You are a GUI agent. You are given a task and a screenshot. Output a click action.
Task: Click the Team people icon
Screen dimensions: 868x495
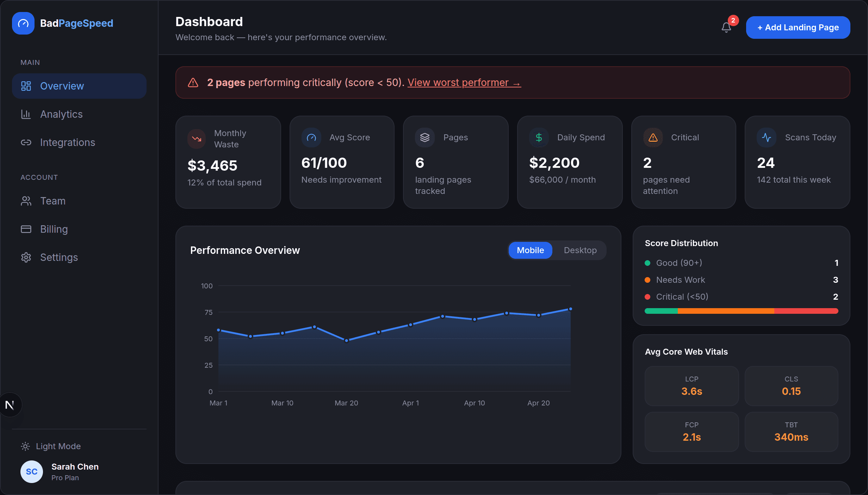(x=26, y=201)
